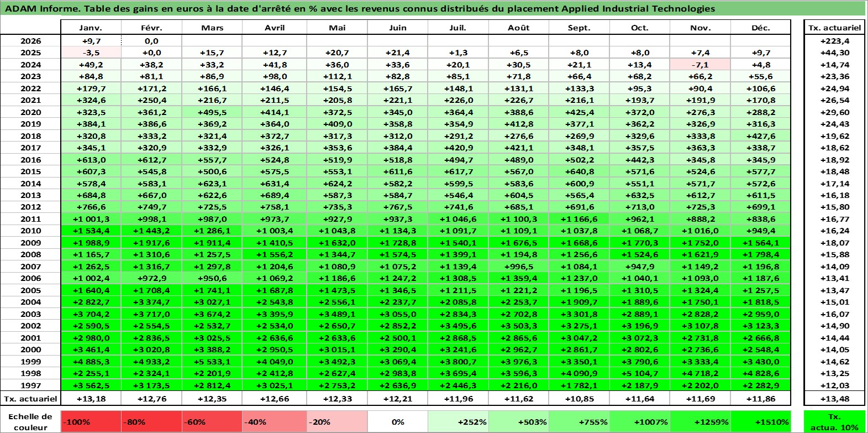Click the pink '-3,5' cell

[91, 53]
